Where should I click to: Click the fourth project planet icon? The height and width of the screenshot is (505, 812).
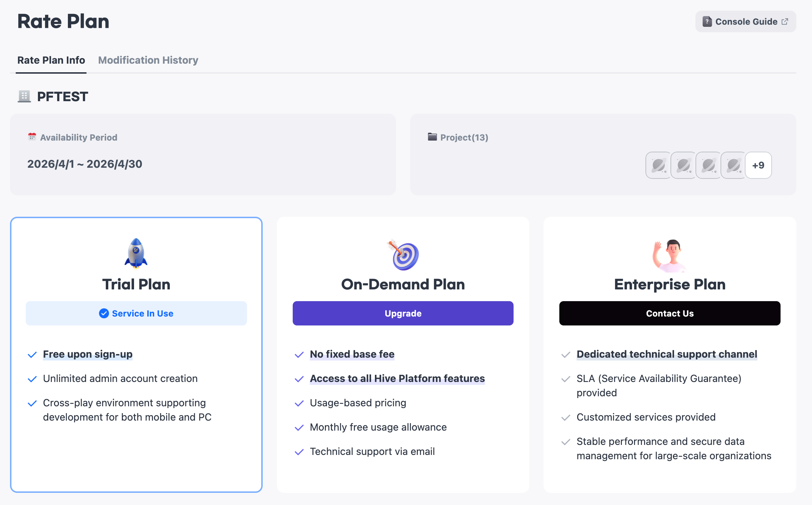pos(733,165)
